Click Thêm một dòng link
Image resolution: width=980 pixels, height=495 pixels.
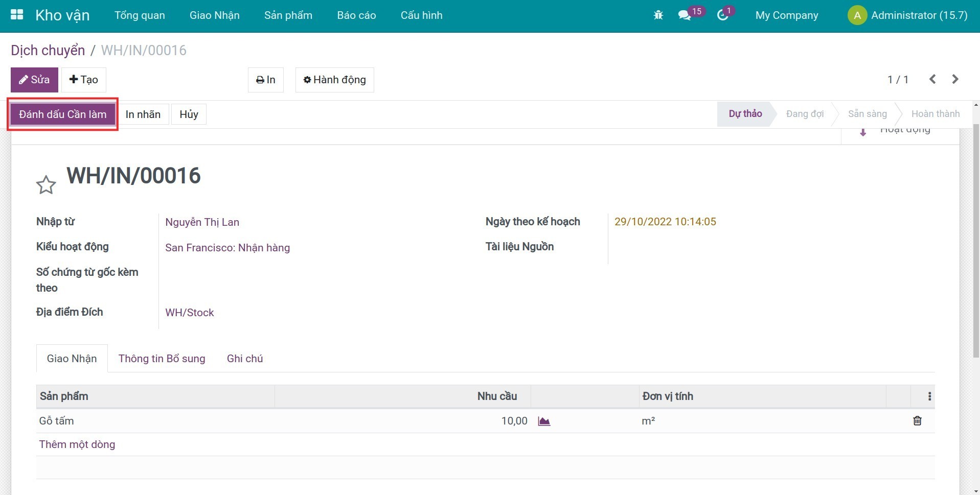coord(77,444)
